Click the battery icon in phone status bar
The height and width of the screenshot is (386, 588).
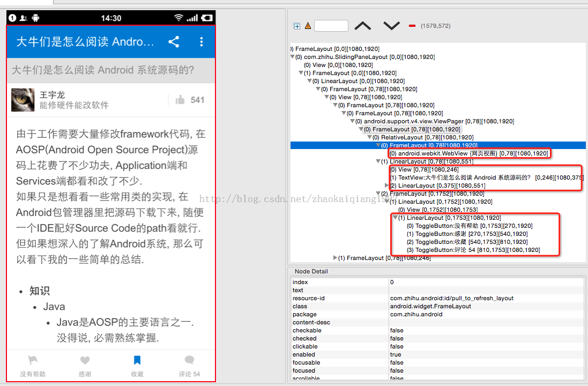206,18
